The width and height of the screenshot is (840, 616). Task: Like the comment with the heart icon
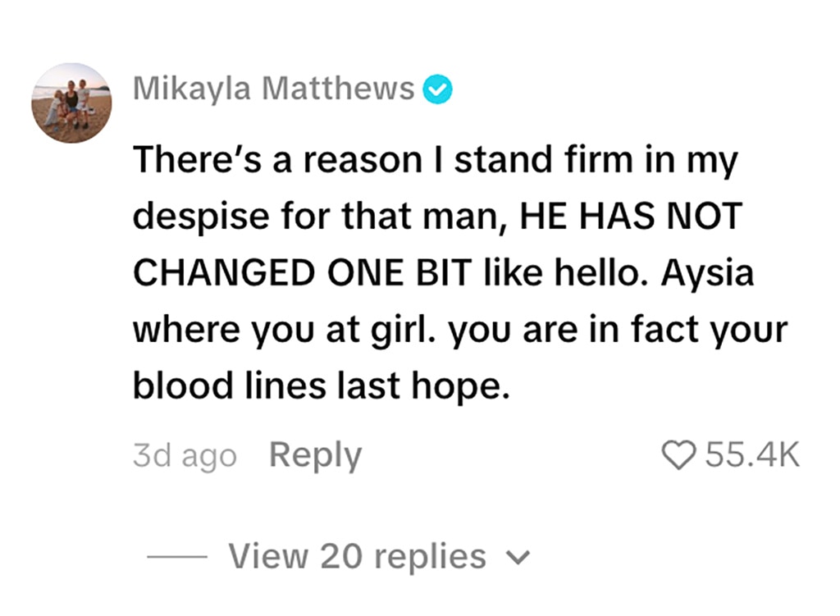click(678, 455)
